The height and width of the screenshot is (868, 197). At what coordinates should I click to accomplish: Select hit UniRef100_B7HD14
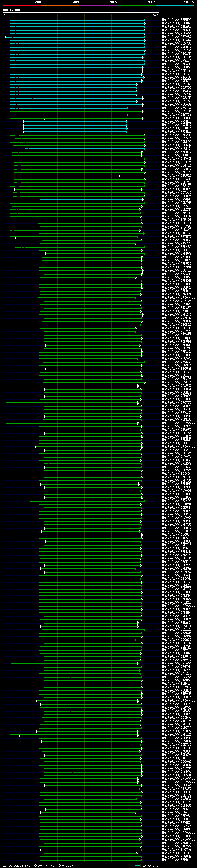point(177,860)
